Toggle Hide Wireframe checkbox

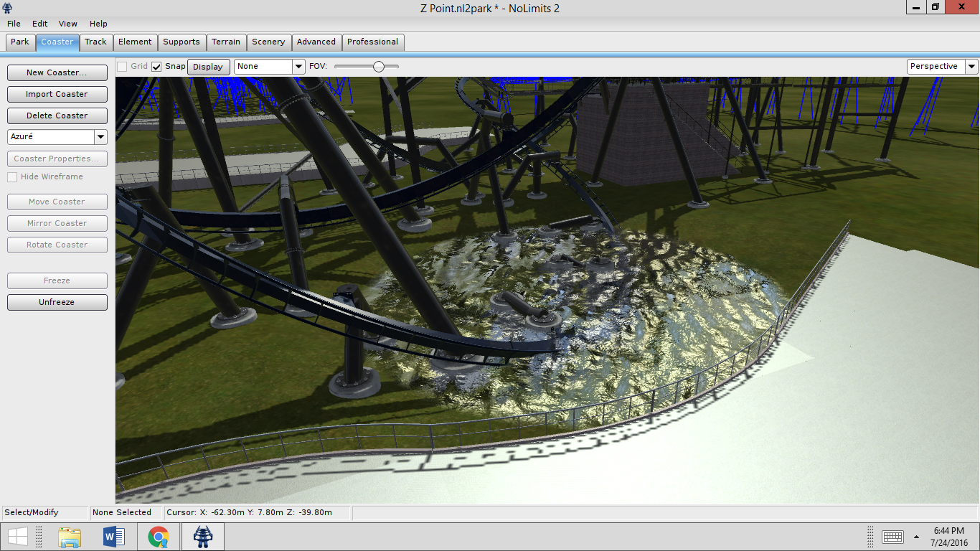[12, 177]
